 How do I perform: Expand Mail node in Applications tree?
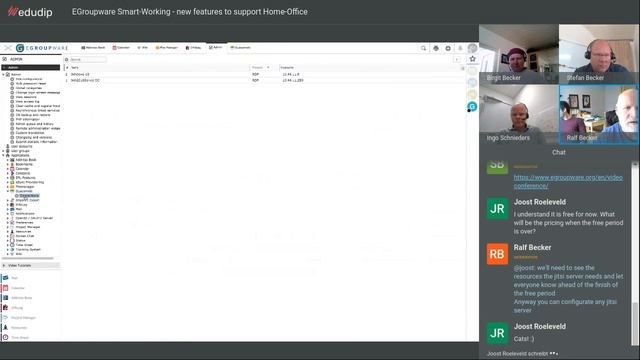(x=8, y=209)
